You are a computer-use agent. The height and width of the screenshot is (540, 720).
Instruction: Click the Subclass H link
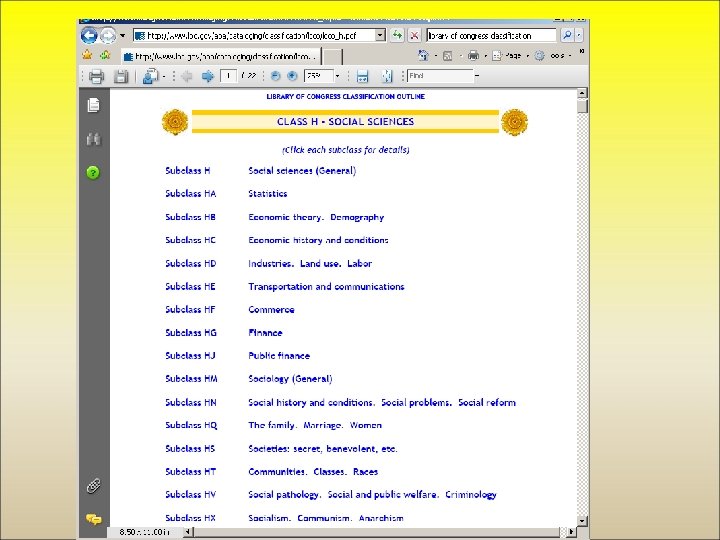(188, 171)
